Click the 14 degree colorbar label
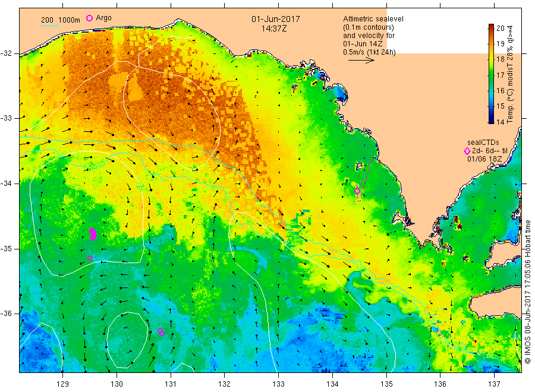The height and width of the screenshot is (392, 535). coord(501,122)
